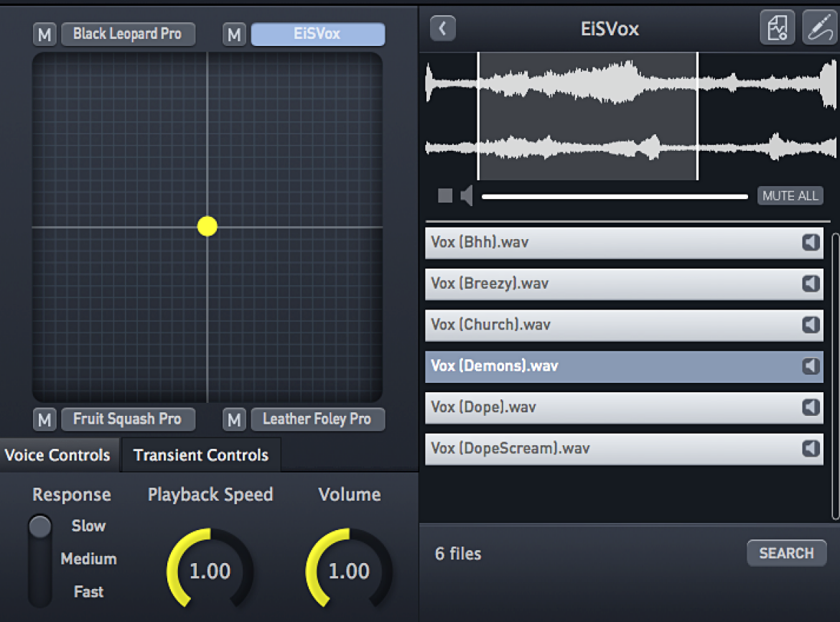Mute the EiSVox voice
Viewport: 840px width, 622px height.
(x=234, y=34)
